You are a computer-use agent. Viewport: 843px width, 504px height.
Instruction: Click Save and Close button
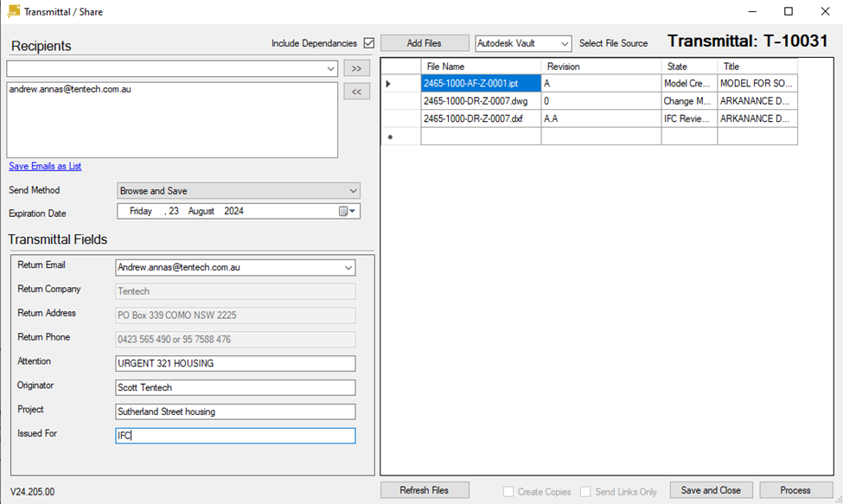pos(711,490)
